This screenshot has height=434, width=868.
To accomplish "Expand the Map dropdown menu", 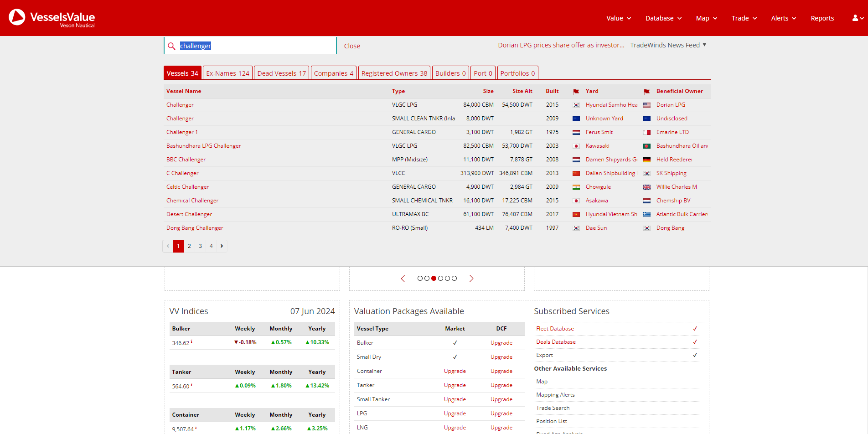I will tap(707, 18).
